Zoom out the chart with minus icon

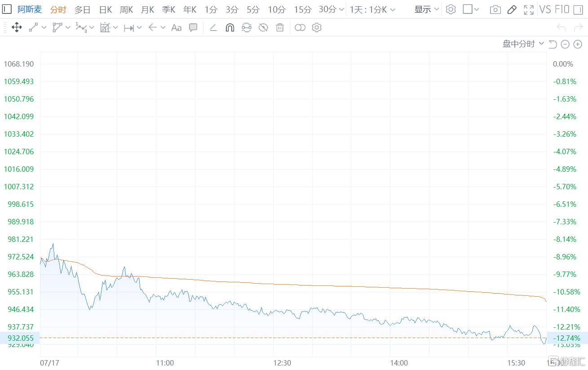[566, 44]
